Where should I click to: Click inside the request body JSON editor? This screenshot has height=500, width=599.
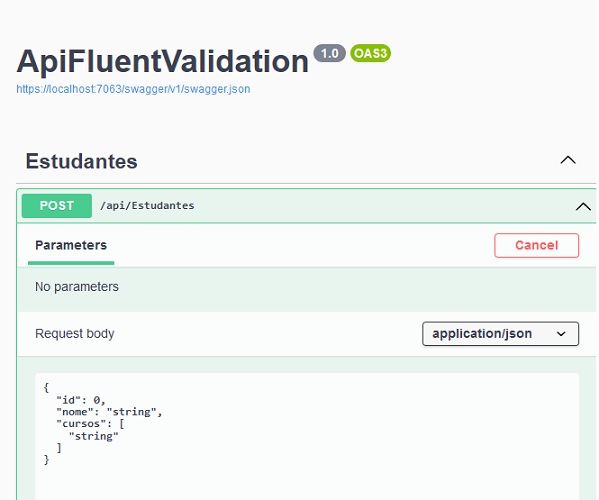(x=307, y=436)
